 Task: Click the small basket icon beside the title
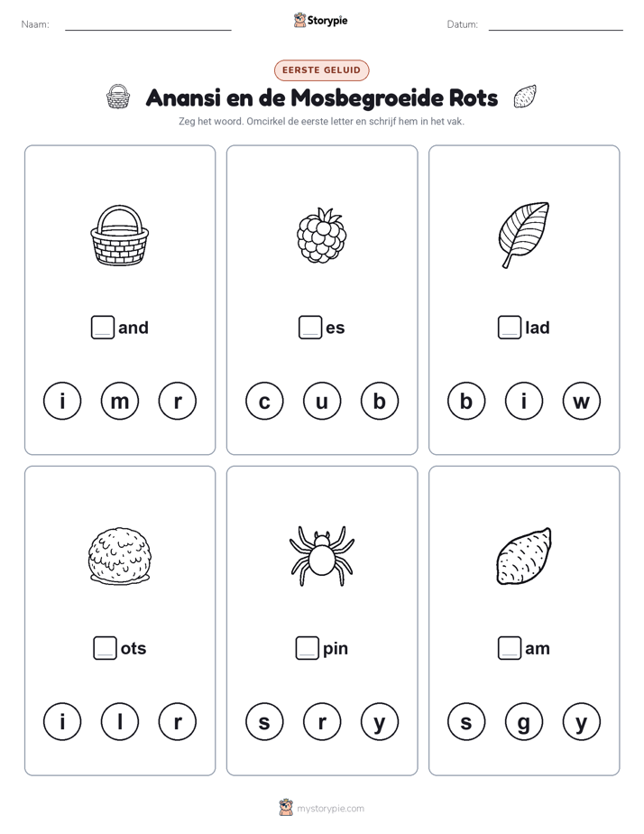pos(118,97)
